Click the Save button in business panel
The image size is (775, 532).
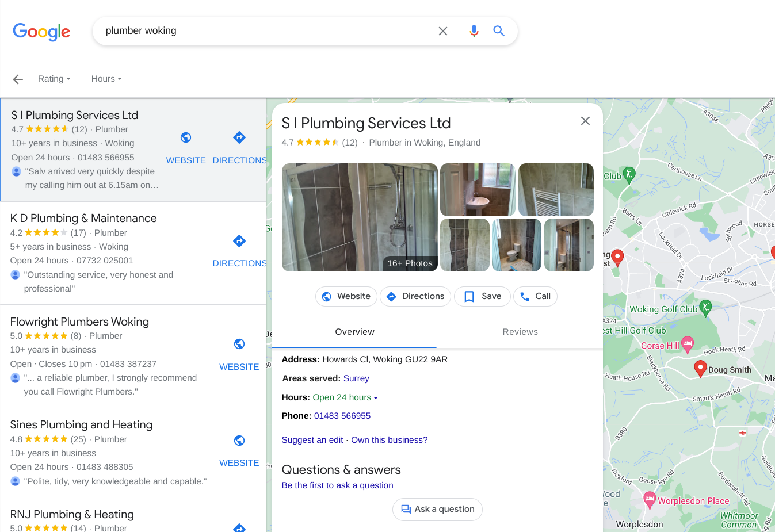[482, 296]
